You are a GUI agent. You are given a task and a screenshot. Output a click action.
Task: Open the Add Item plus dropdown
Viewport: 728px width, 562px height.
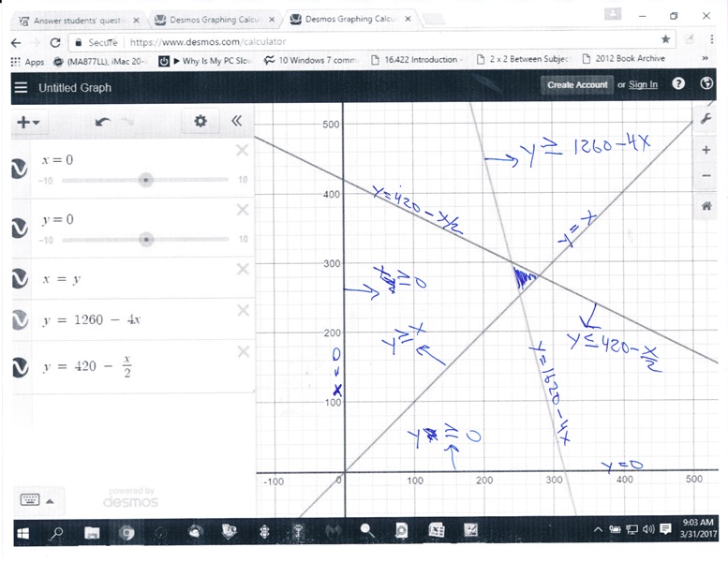[x=28, y=122]
